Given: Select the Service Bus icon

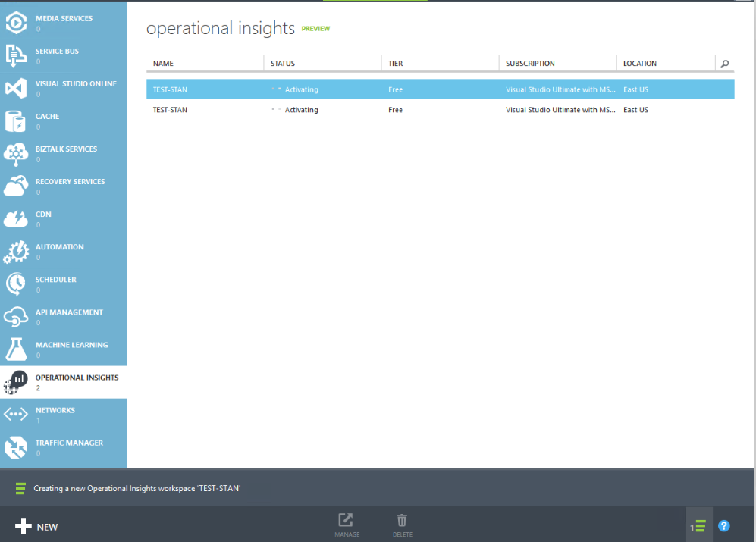Looking at the screenshot, I should click(x=17, y=55).
